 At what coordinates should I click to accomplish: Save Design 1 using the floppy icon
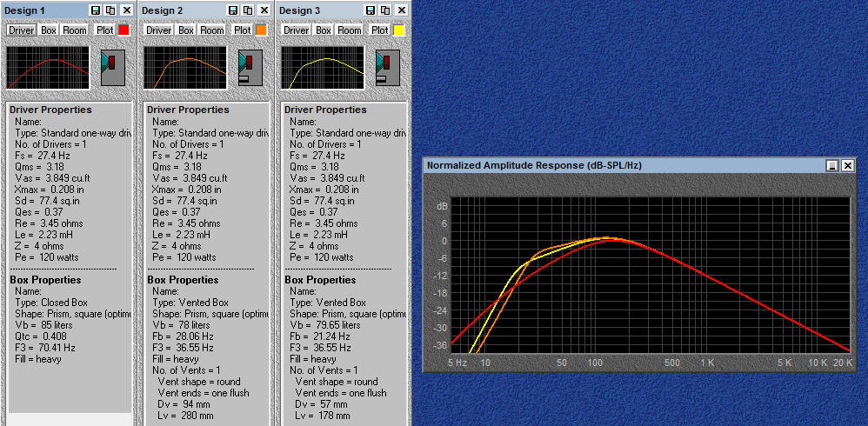pos(96,10)
